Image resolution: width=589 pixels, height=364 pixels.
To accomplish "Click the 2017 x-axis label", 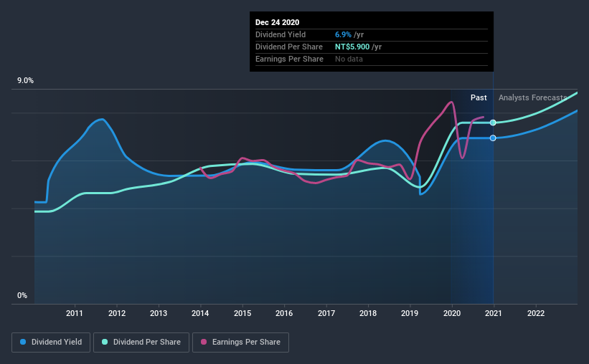I will point(326,313).
